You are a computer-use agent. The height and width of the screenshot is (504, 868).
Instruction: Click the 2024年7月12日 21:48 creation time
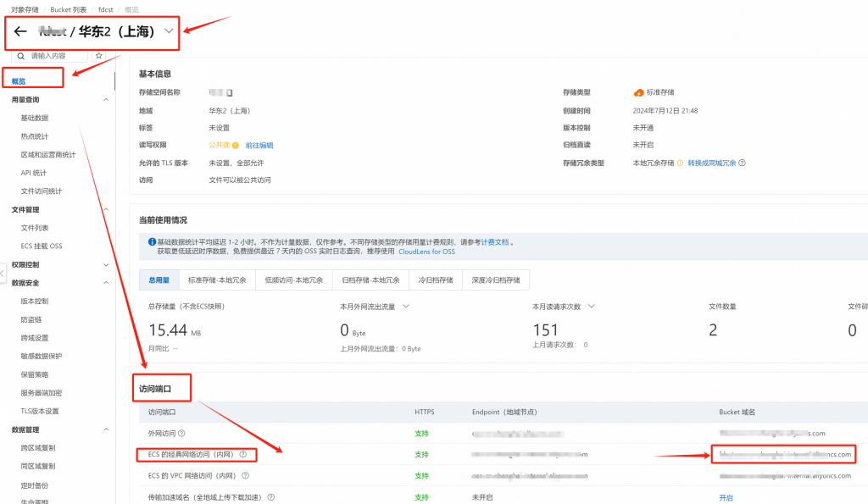pyautogui.click(x=665, y=111)
